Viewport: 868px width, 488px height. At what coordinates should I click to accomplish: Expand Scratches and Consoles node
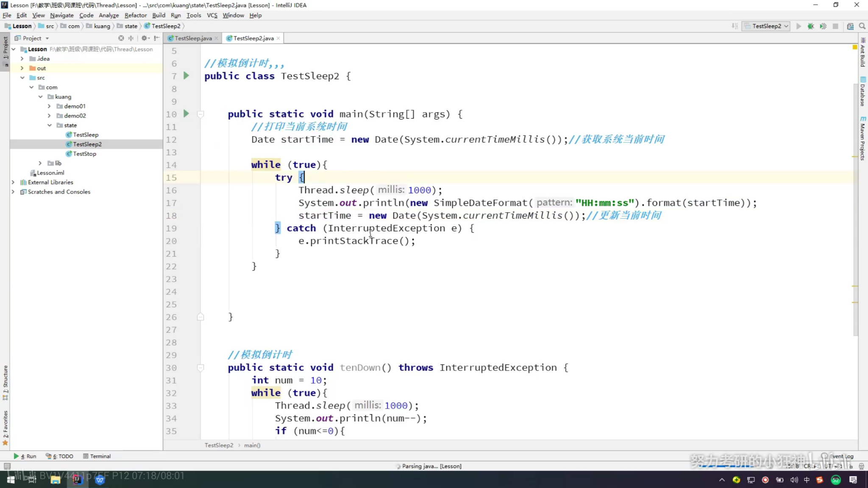point(13,191)
